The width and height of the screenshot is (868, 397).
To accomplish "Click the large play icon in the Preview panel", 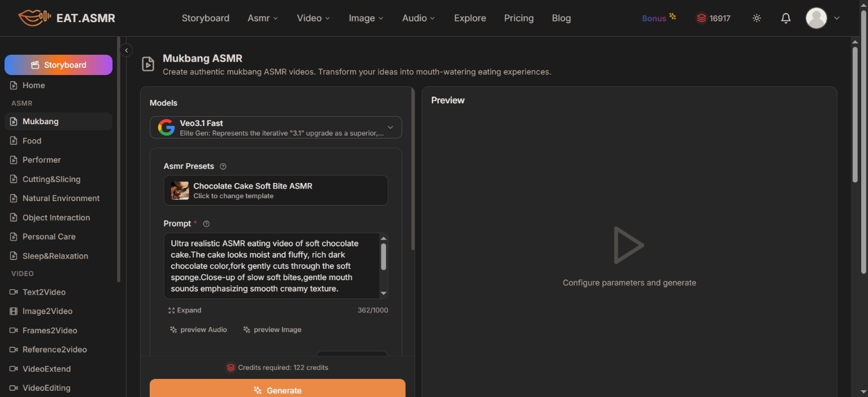I will coord(629,245).
